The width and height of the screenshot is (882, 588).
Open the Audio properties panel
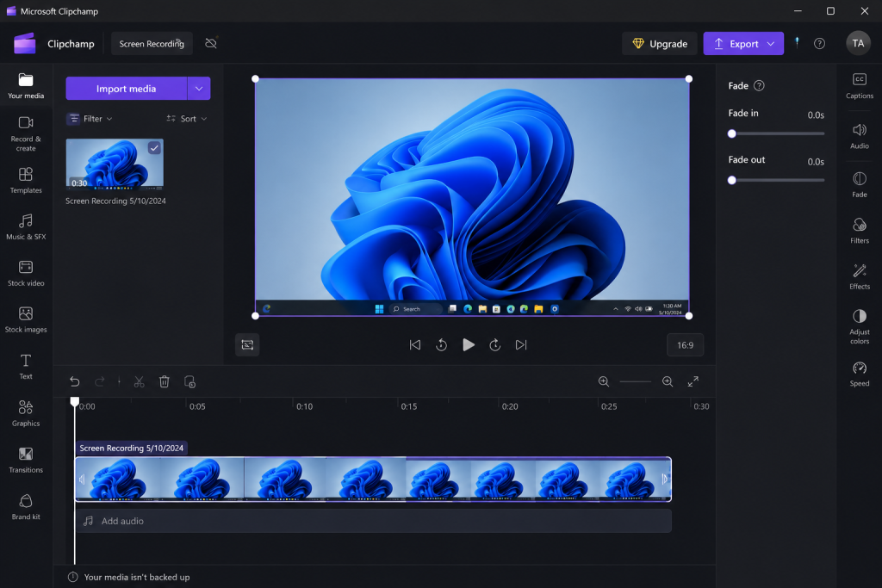point(860,136)
